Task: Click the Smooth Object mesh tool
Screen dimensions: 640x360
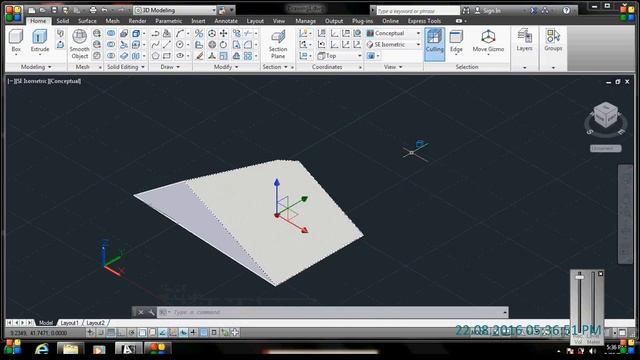Action: [x=80, y=44]
